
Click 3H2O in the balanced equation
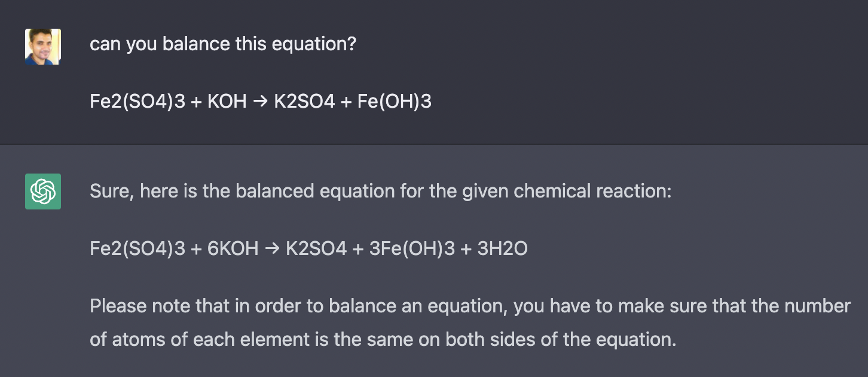click(x=502, y=249)
